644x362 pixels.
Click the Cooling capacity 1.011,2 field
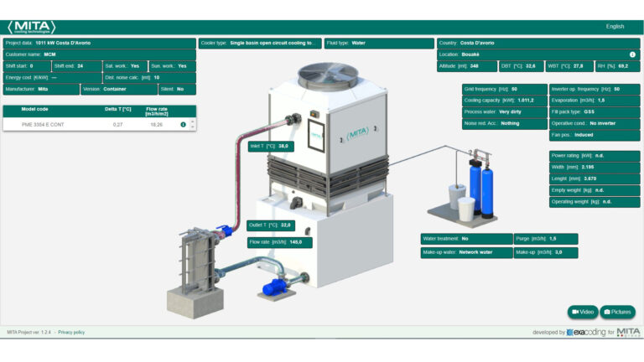[x=504, y=101]
